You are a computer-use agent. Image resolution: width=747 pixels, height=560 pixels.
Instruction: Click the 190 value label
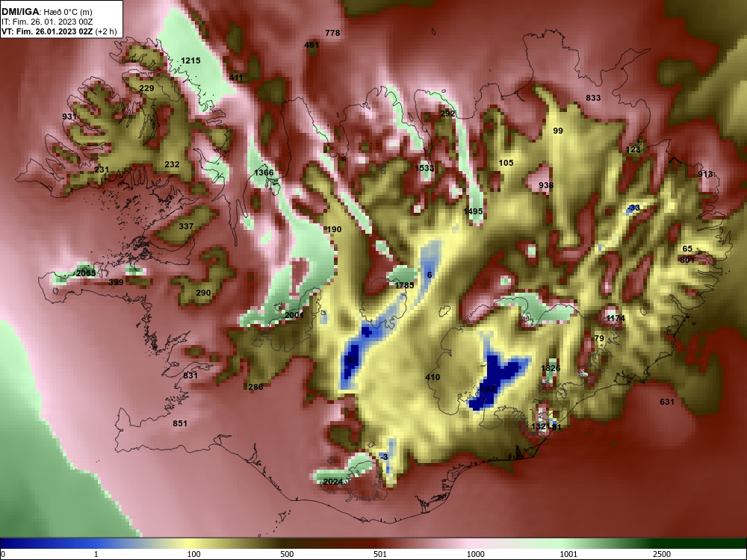(x=335, y=229)
